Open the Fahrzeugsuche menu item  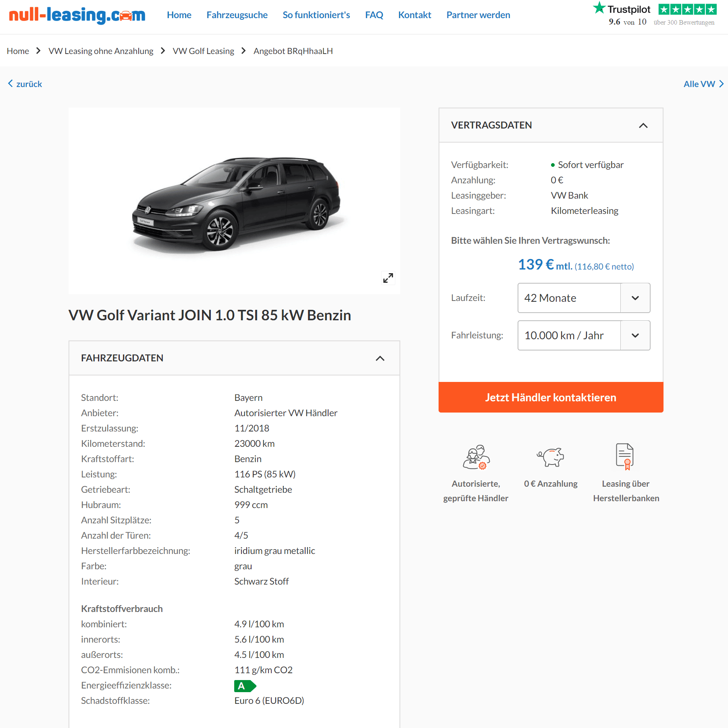tap(237, 15)
